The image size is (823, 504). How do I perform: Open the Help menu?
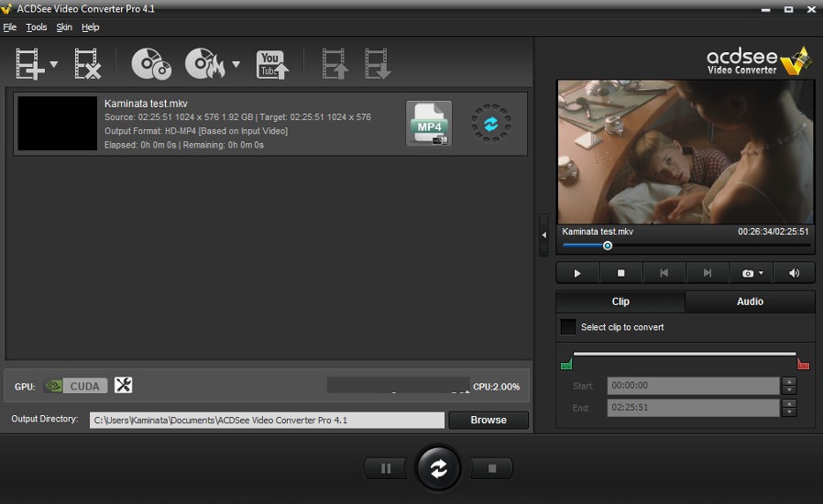(x=91, y=27)
